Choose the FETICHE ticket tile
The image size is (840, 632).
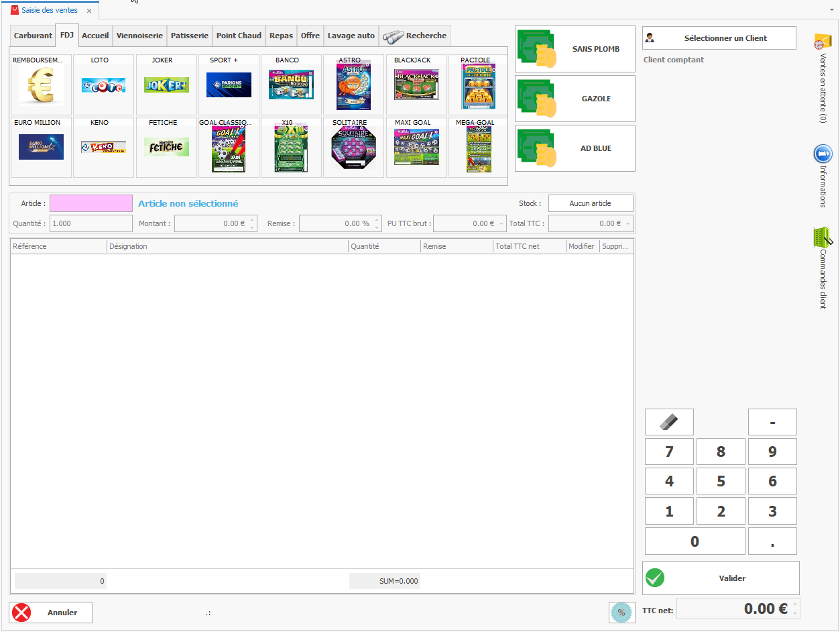tap(166, 148)
